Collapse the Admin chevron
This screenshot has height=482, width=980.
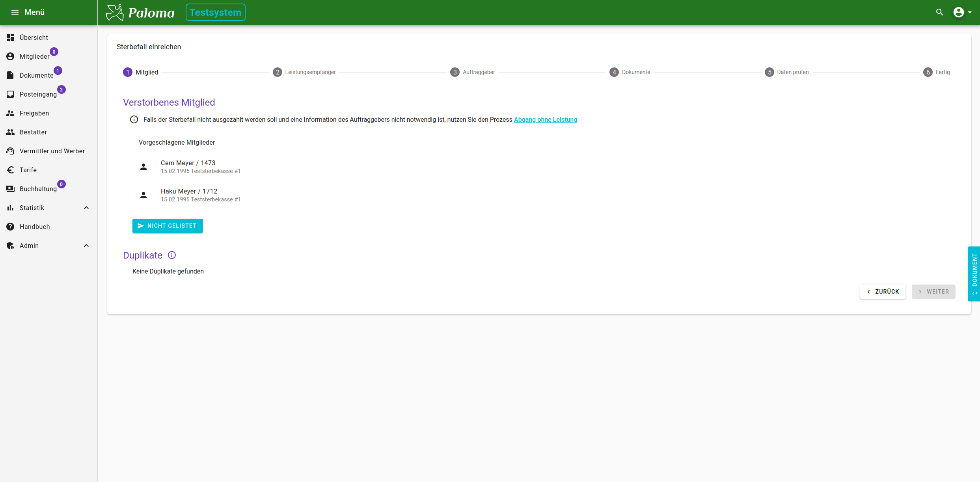(x=86, y=246)
